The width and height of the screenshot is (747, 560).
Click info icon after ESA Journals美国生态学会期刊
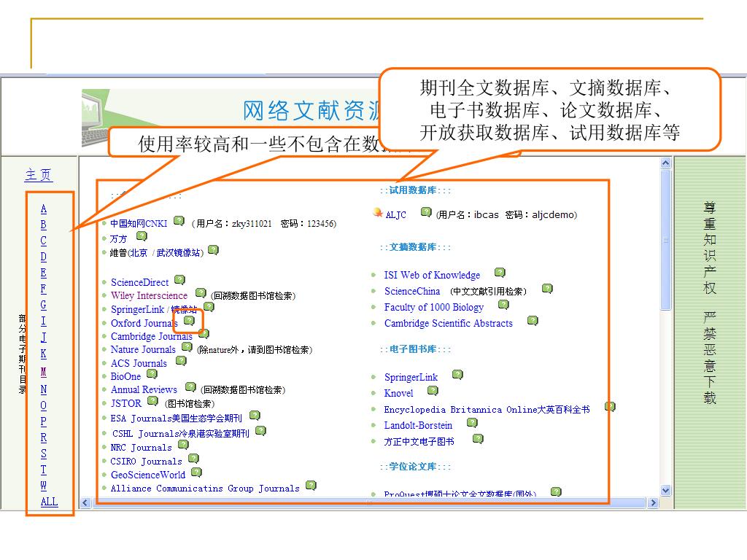pos(255,415)
